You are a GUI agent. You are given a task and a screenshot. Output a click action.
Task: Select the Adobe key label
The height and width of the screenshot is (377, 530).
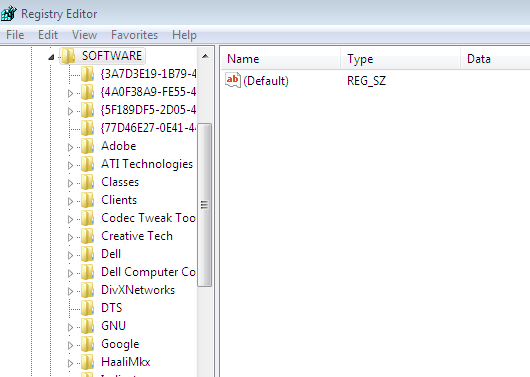point(119,146)
